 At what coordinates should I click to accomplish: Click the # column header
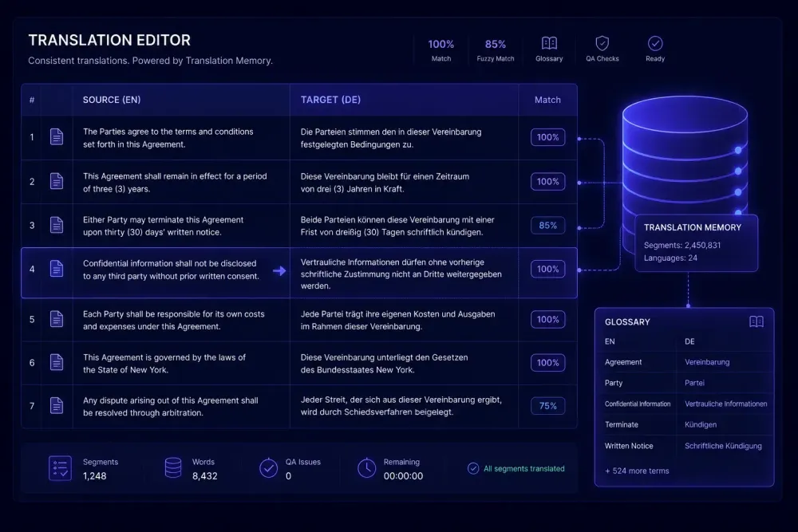(x=32, y=100)
